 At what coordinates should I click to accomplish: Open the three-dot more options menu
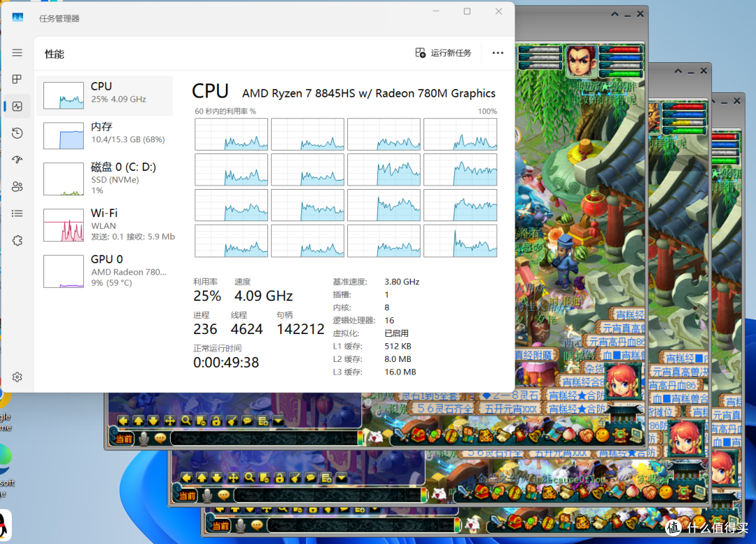[x=498, y=53]
